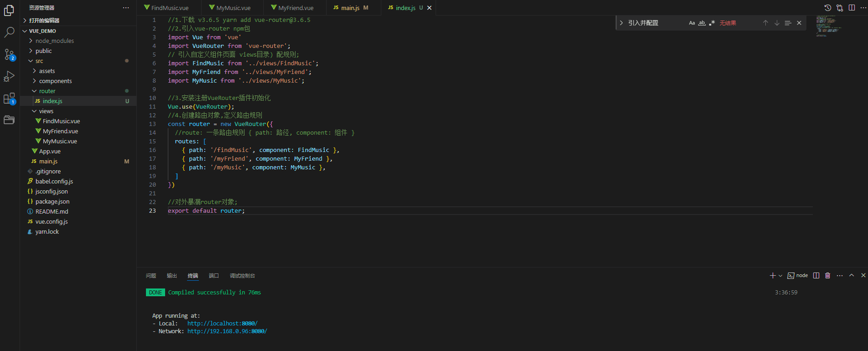Select the node terminal instance
868x351 pixels.
click(798, 276)
